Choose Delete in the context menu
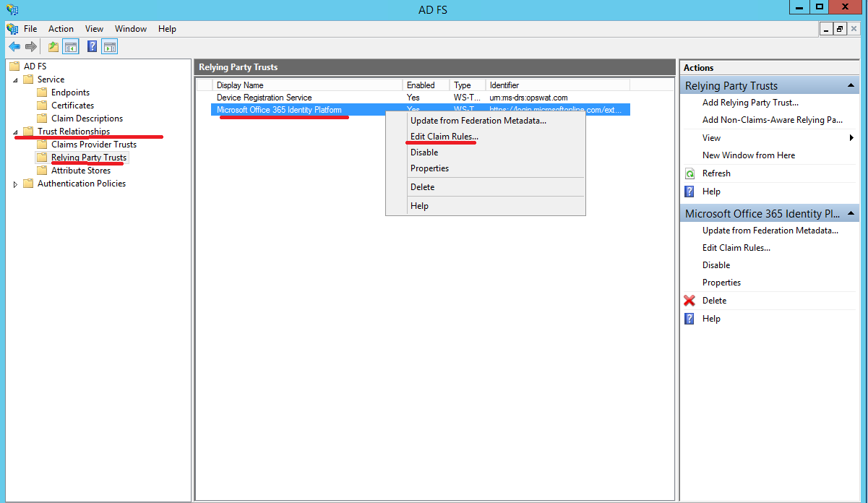Image resolution: width=868 pixels, height=503 pixels. click(x=486, y=187)
